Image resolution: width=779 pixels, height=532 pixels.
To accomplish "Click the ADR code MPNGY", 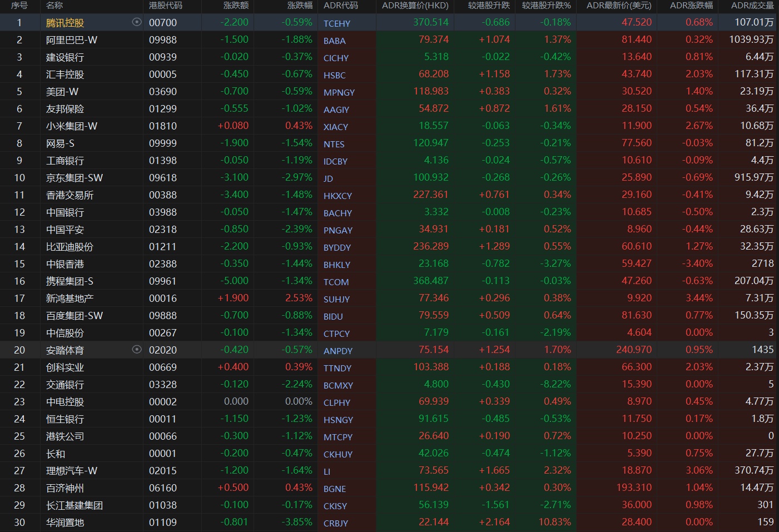I will coord(339,92).
